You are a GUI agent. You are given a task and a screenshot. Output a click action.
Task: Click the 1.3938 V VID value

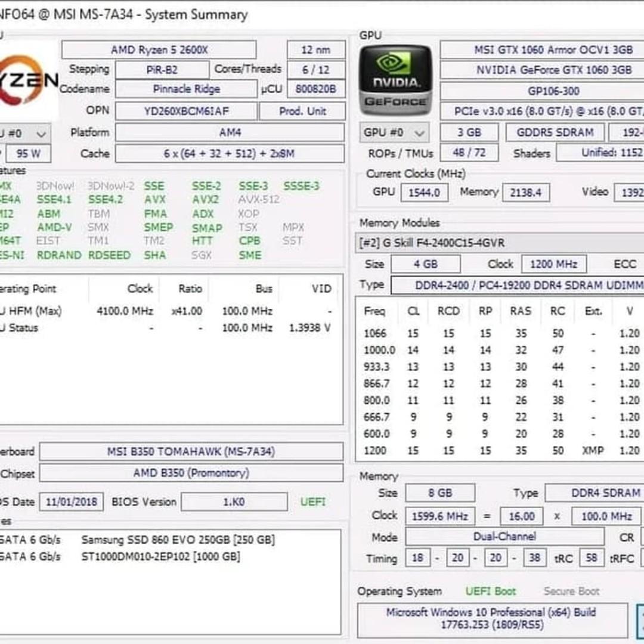pyautogui.click(x=310, y=328)
